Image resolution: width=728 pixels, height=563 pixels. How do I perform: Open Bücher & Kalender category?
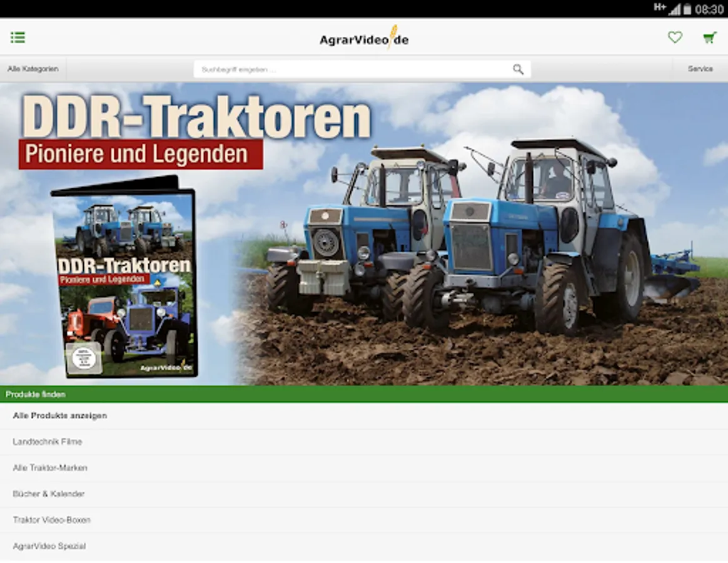click(x=364, y=494)
